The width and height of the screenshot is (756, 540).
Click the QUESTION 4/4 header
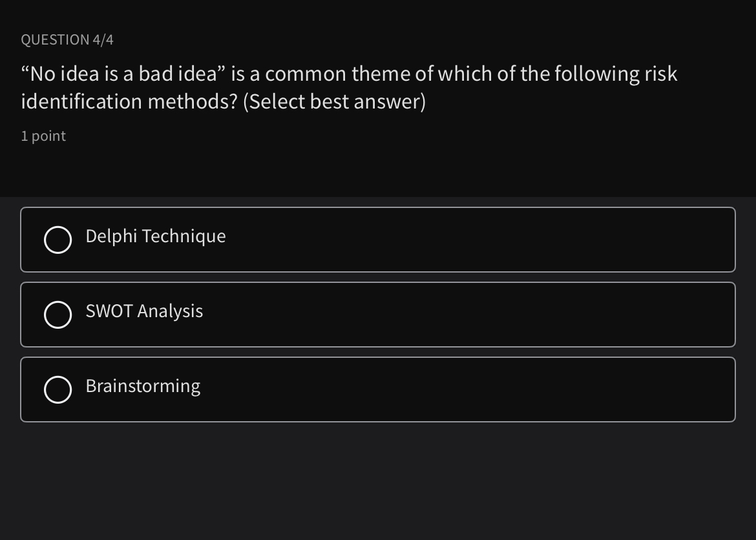tap(67, 39)
